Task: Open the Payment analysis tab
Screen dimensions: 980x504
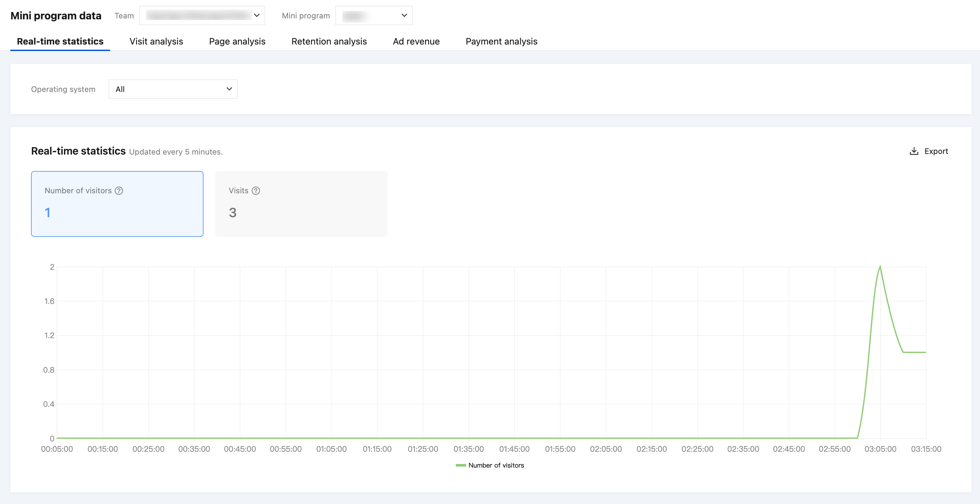Action: point(501,41)
